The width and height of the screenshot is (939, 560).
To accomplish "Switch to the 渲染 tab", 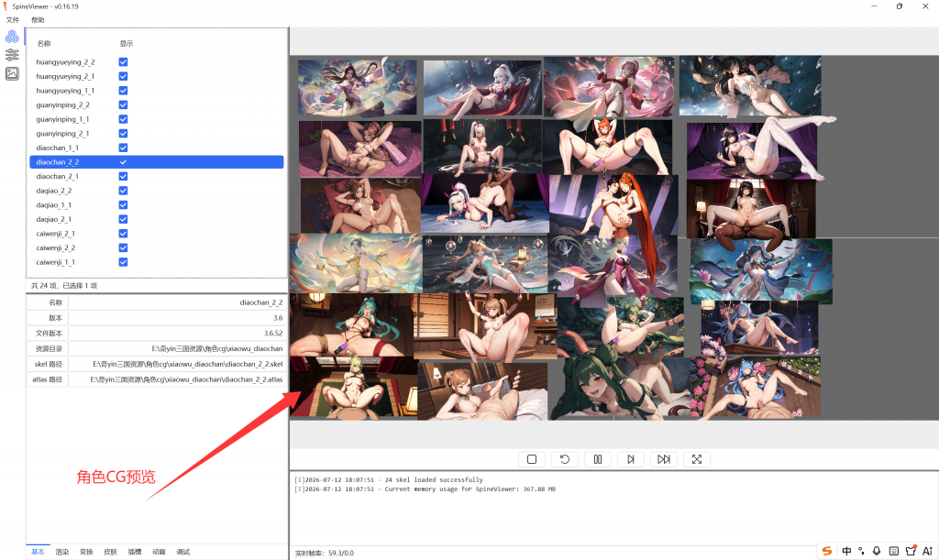I will click(x=62, y=552).
